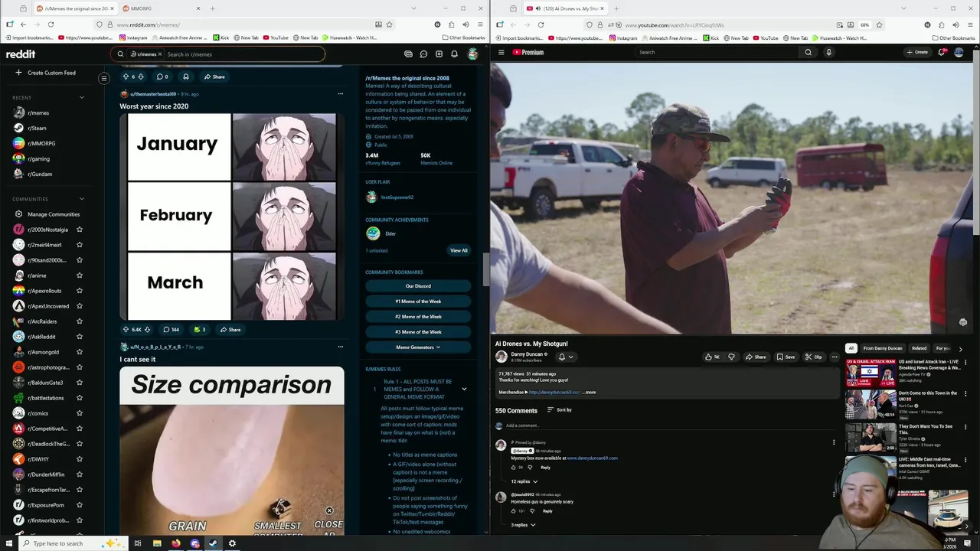Open Firefox menu in YouTube window
Screen dimensions: 980x551
[970, 24]
